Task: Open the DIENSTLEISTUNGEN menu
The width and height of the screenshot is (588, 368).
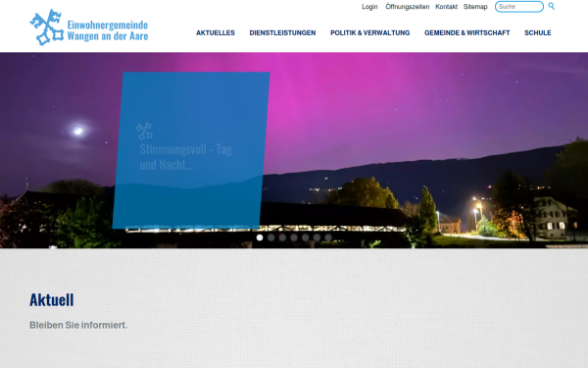Action: tap(282, 33)
